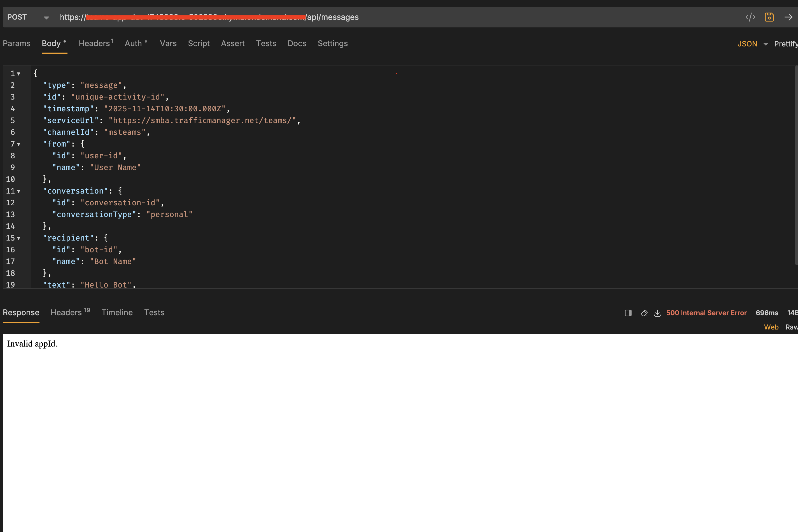
Task: Save the request via the floppy disk icon
Action: point(769,17)
